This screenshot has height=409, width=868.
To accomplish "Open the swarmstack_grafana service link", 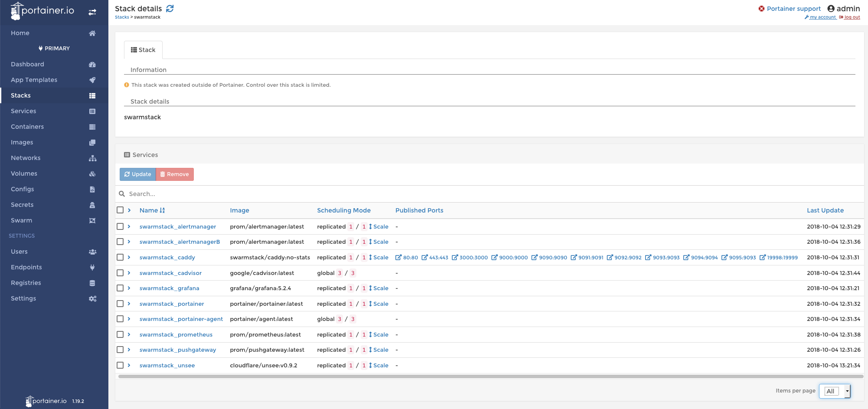I will tap(170, 288).
